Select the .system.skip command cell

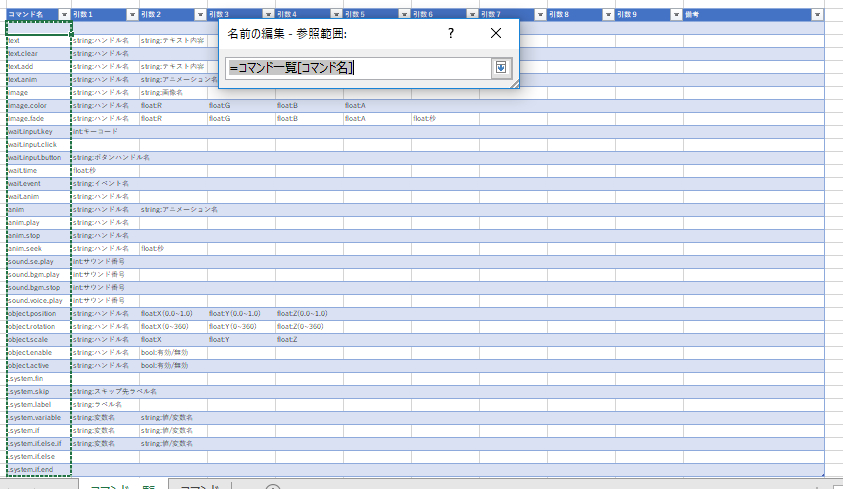point(39,392)
